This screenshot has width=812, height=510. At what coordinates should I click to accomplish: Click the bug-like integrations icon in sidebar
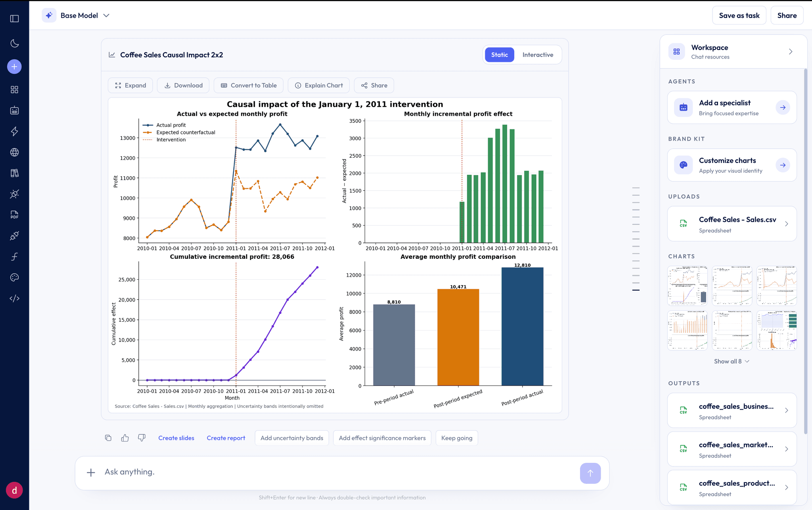point(15,194)
